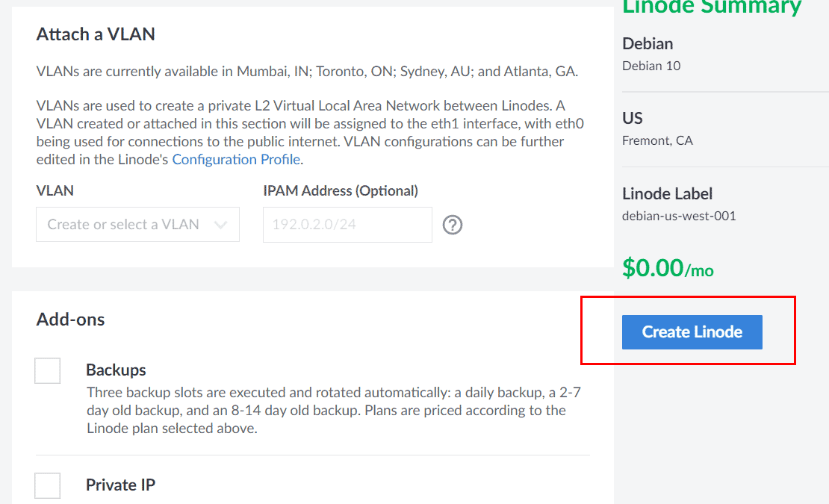Tick the Private IP checkbox
This screenshot has width=829, height=504.
click(48, 485)
